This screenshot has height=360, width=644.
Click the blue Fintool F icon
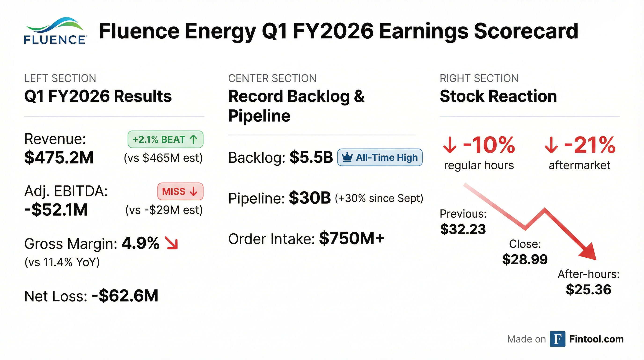(x=557, y=339)
